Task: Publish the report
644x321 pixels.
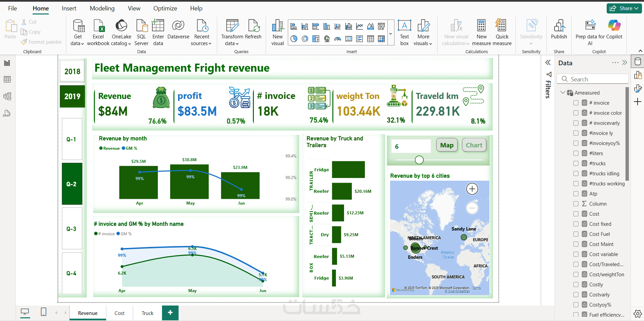Action: click(559, 29)
